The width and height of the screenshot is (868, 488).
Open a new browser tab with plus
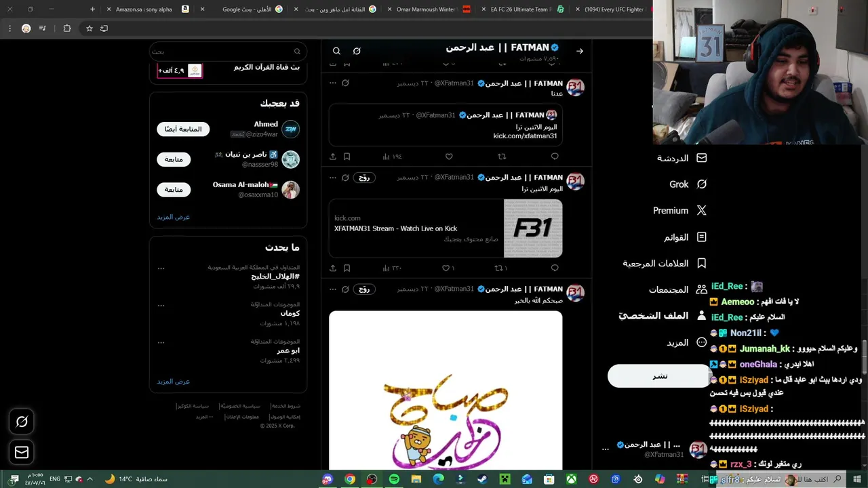[93, 9]
